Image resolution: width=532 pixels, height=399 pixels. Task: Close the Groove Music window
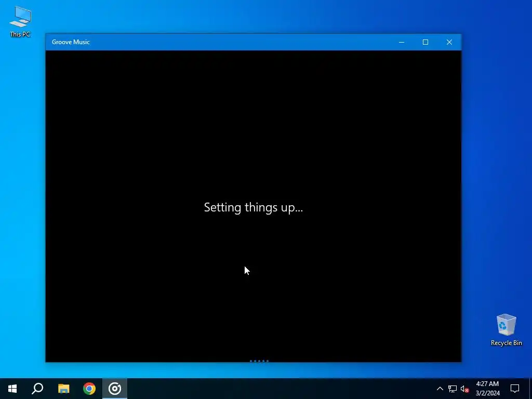449,42
